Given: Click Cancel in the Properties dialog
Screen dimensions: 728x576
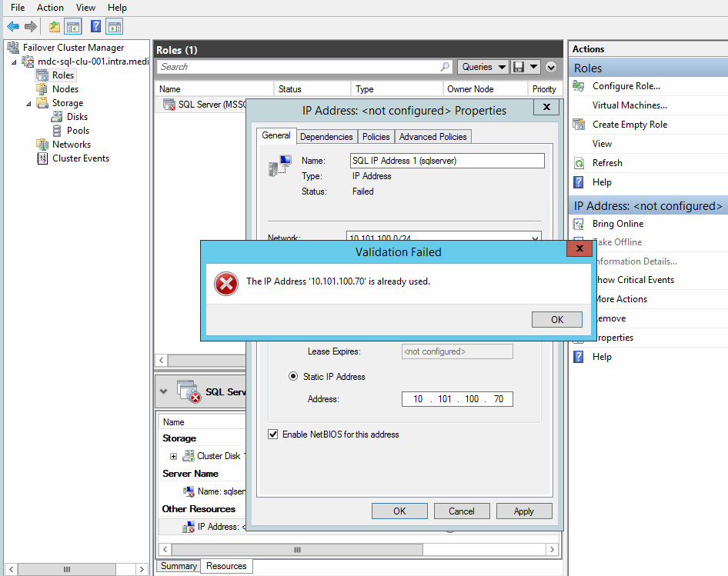Looking at the screenshot, I should (462, 511).
